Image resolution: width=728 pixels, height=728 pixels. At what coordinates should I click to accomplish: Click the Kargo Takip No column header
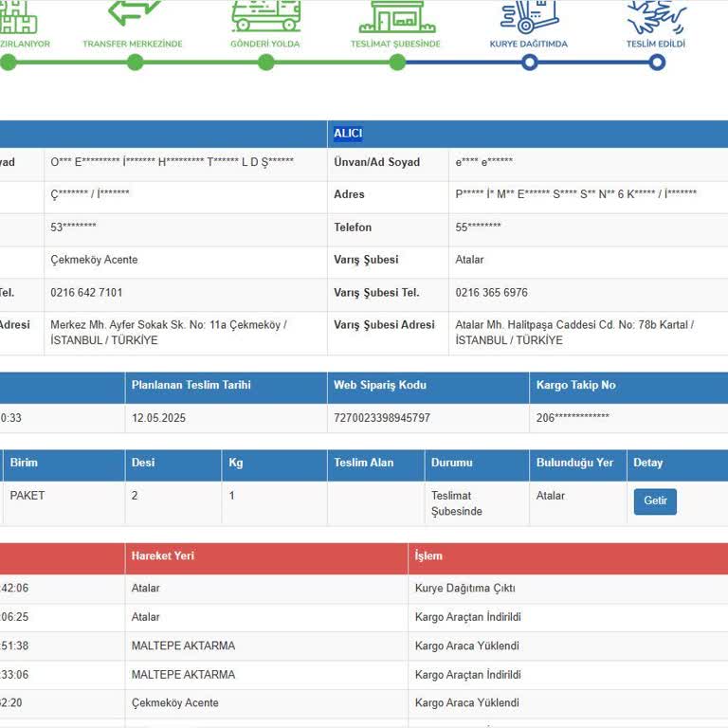click(575, 385)
